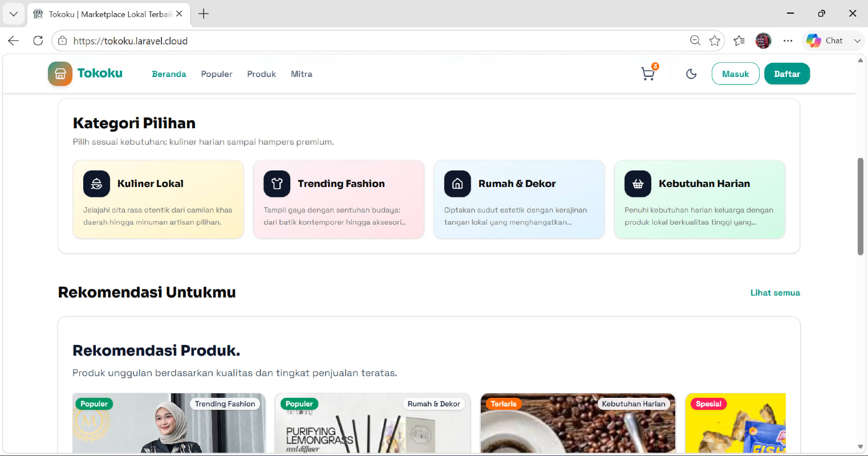Click the page vertical scrollbar thumb
Image resolution: width=868 pixels, height=456 pixels.
coord(861,206)
